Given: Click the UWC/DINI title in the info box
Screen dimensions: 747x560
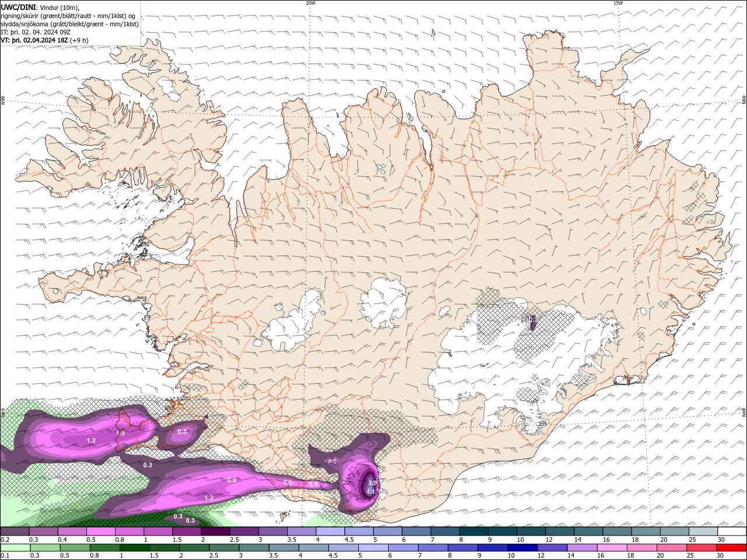Looking at the screenshot, I should tap(19, 7).
